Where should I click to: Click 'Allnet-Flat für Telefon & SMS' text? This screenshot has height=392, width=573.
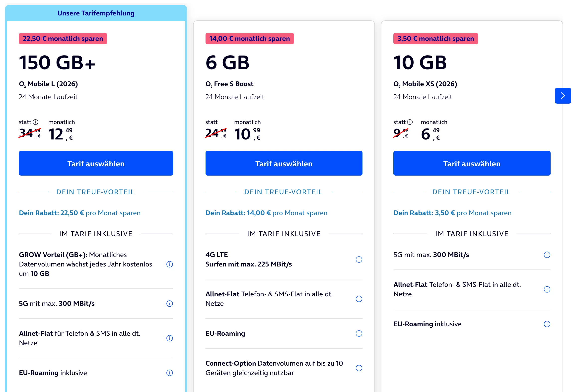80,338
